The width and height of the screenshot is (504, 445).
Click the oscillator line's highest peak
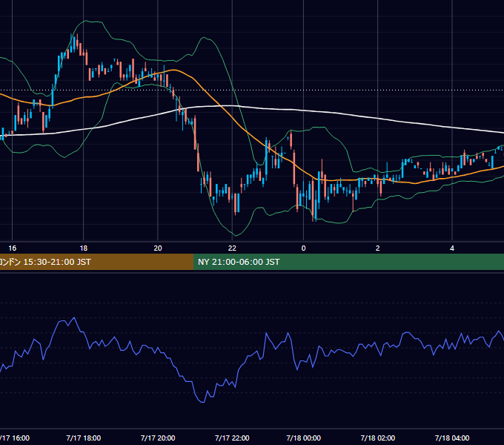click(75, 317)
